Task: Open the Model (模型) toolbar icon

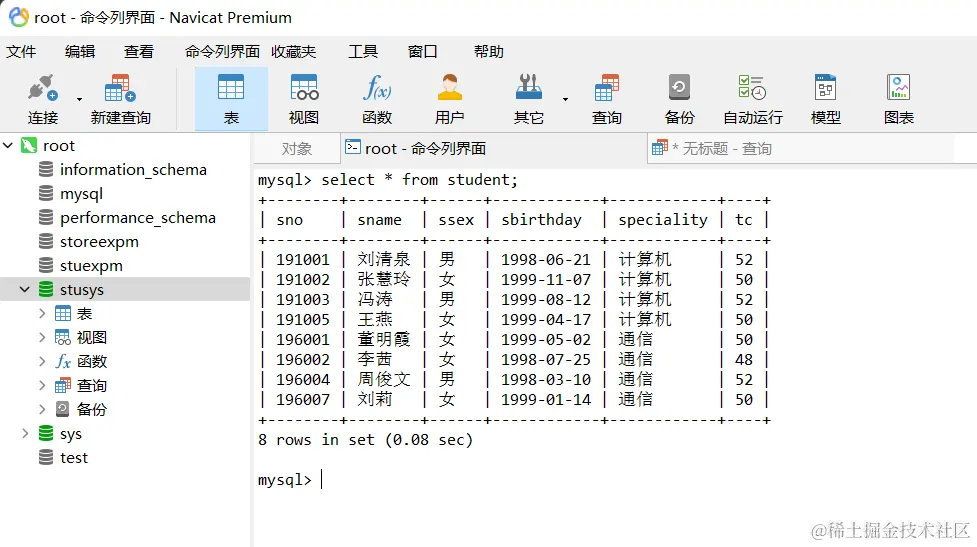Action: coord(826,88)
